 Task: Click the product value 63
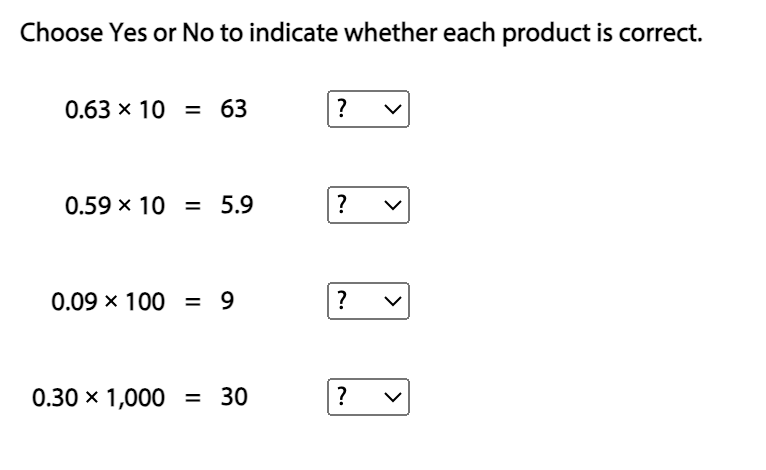click(x=233, y=110)
